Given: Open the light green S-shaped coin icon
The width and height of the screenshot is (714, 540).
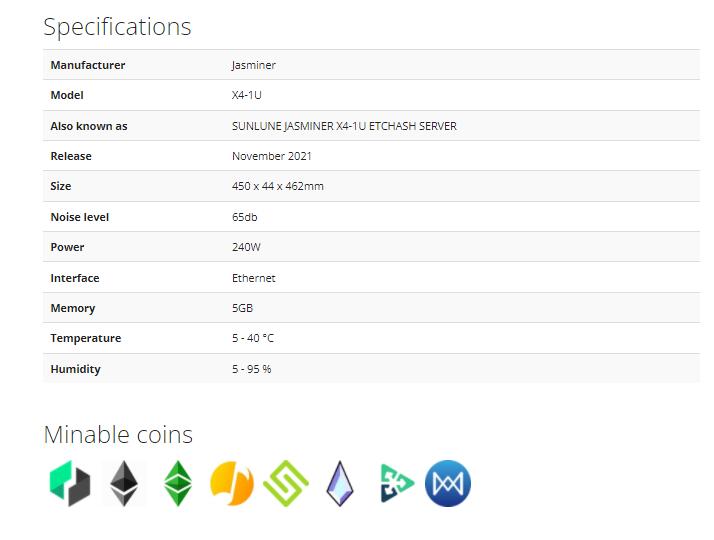Looking at the screenshot, I should coord(286,484).
